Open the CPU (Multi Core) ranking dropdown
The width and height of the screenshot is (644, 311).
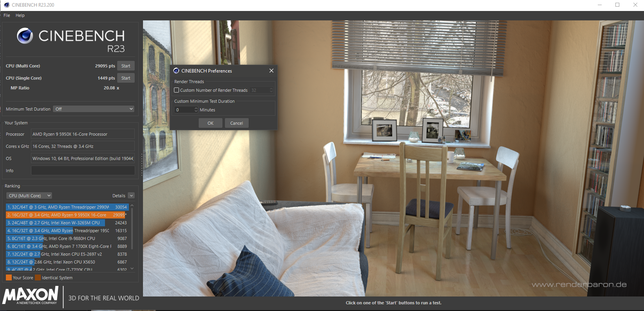[29, 196]
